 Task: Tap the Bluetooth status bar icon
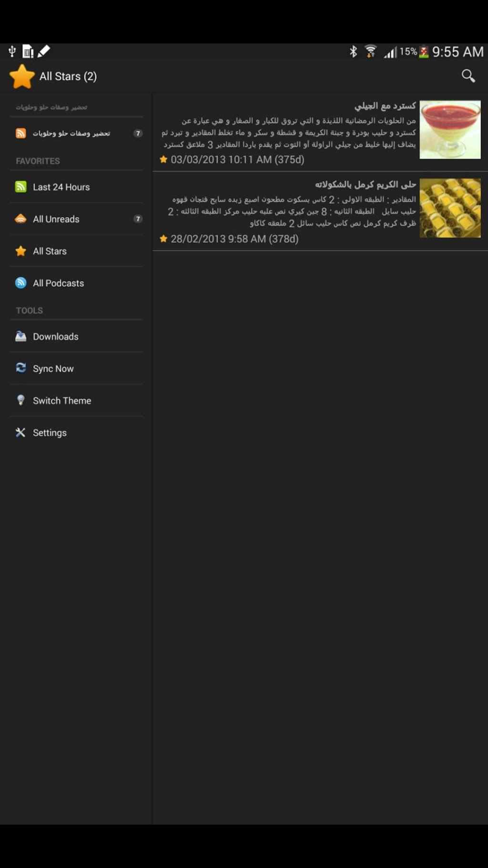[x=353, y=51]
